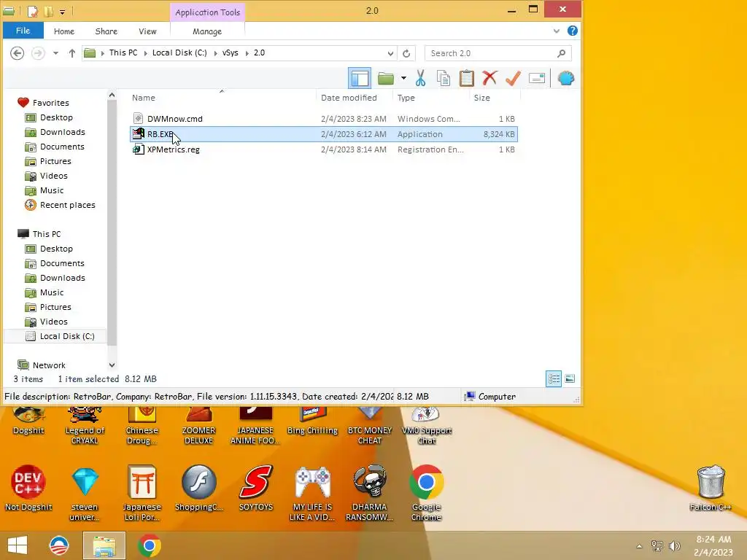Click the Search 2.0 input field
The width and height of the screenshot is (747, 560).
pos(498,53)
